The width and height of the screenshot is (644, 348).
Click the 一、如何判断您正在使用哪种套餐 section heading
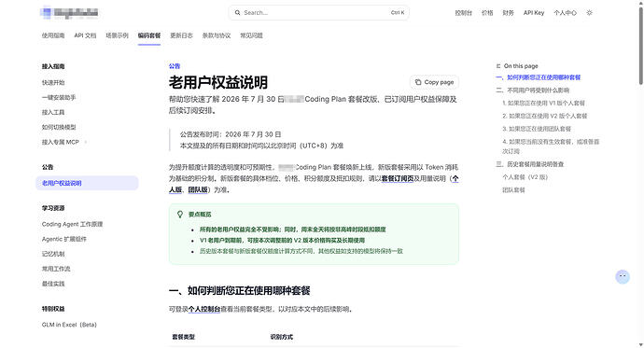(240, 290)
